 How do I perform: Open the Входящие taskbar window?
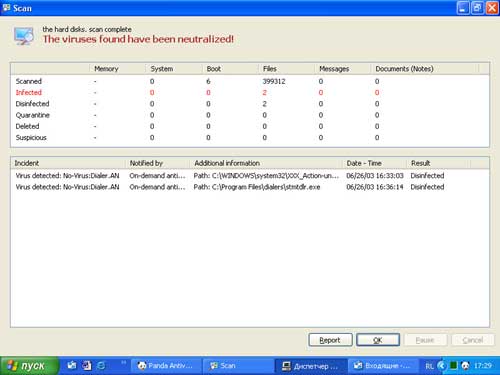(x=382, y=366)
